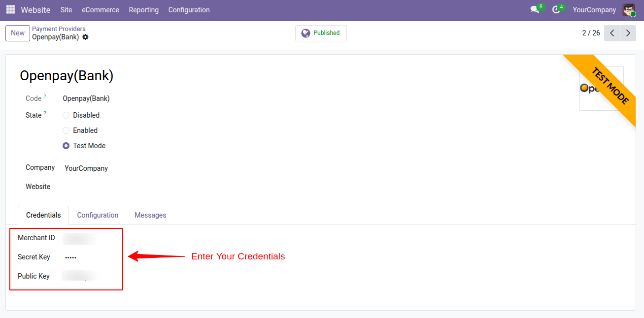
Task: Open the apps grid menu icon
Action: tap(10, 10)
